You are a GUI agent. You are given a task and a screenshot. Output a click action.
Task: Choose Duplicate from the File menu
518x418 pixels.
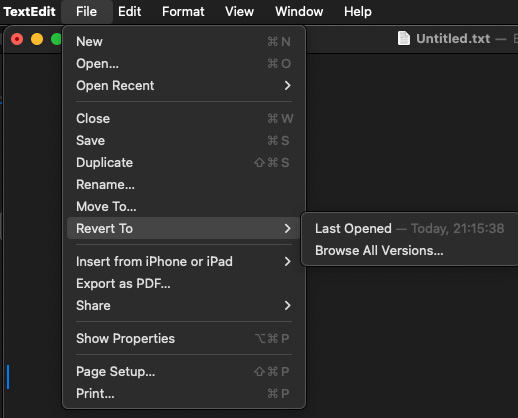coord(184,162)
